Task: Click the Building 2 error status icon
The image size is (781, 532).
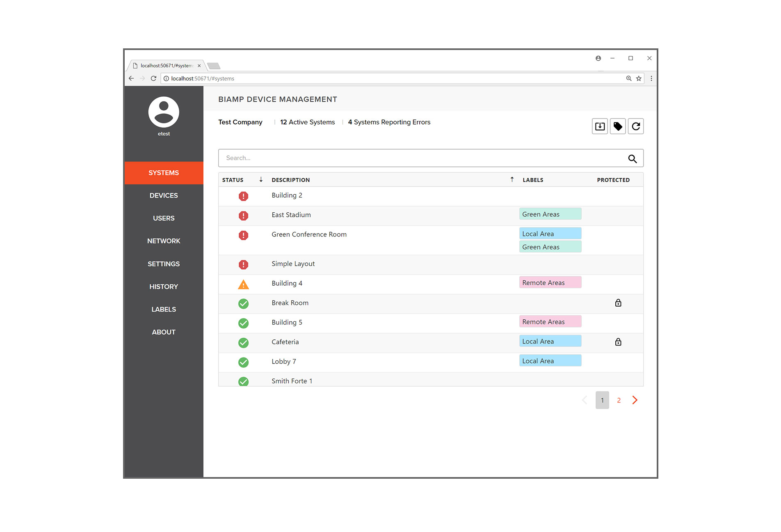Action: 243,196
